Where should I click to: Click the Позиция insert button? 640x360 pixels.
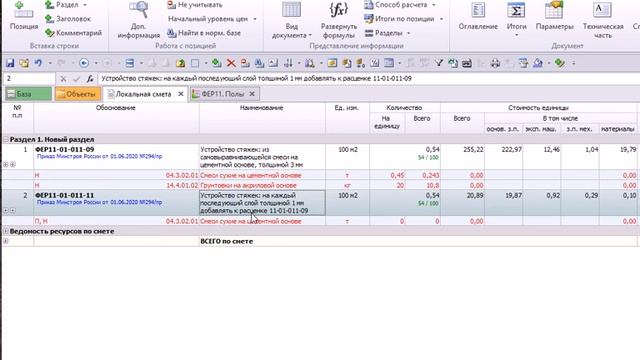pyautogui.click(x=24, y=16)
